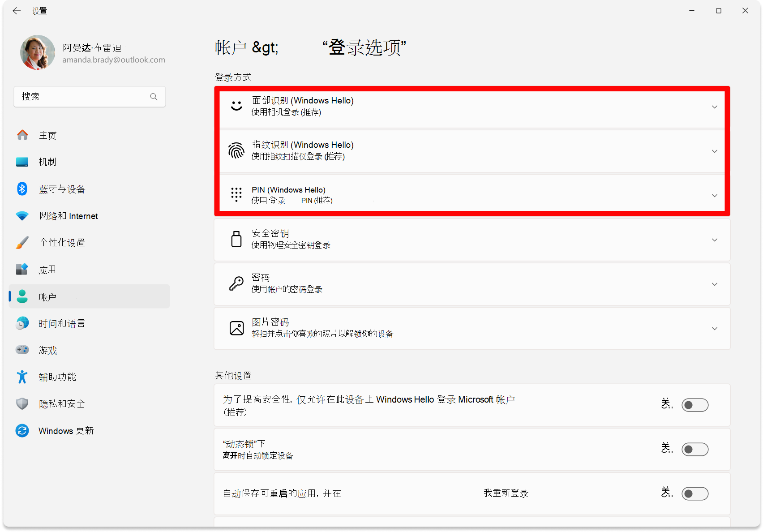This screenshot has height=532, width=763.
Task: Select 蓝牙与设备 in the sidebar
Action: (90, 189)
